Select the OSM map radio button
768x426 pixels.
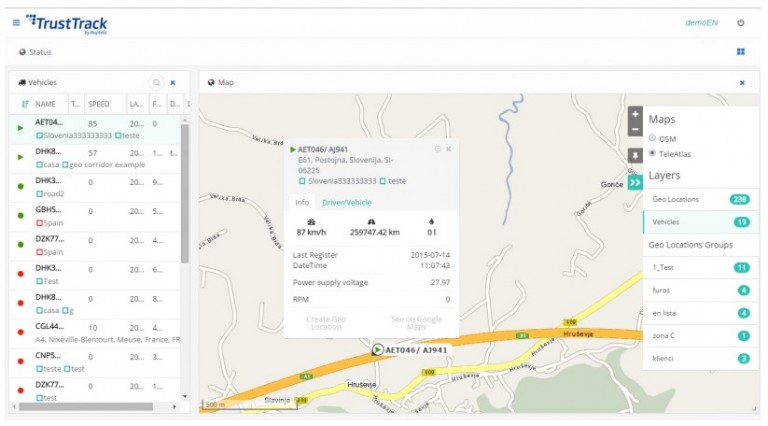(x=653, y=139)
